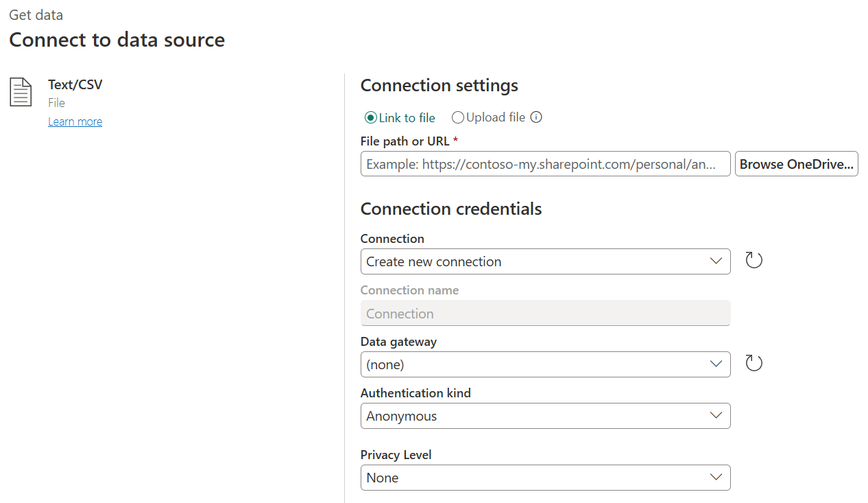Click the File path or URL field
868x503 pixels.
pyautogui.click(x=545, y=163)
